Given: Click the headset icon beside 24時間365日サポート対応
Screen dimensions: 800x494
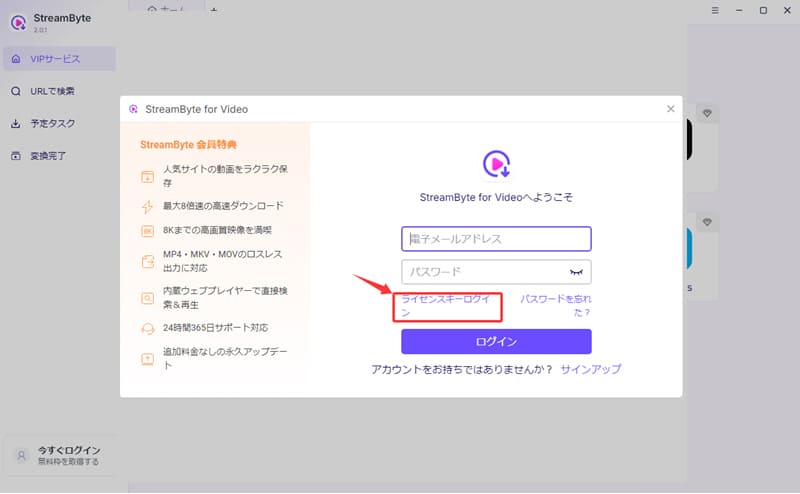Looking at the screenshot, I should coord(147,329).
